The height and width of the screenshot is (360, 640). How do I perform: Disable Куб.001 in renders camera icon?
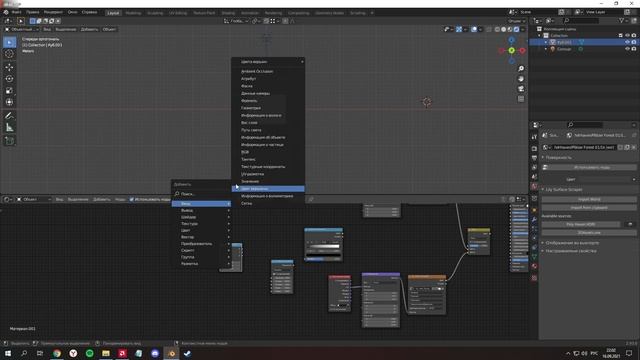click(634, 42)
